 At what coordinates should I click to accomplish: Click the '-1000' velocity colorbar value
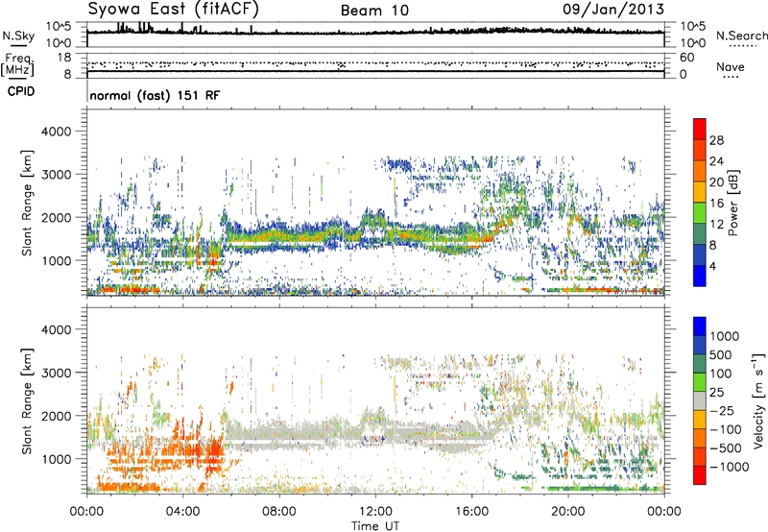click(729, 467)
